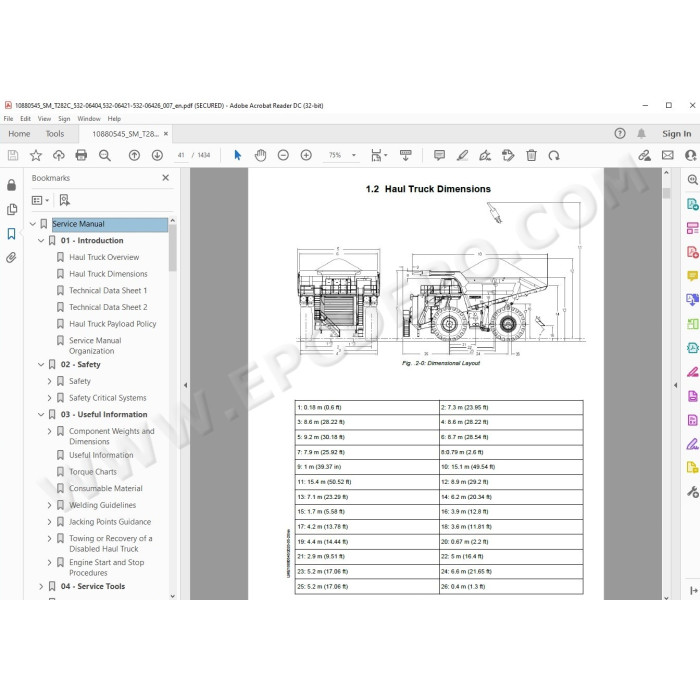Screen dimensions: 700x700
Task: Open Consumable Material bookmark
Action: tap(106, 488)
